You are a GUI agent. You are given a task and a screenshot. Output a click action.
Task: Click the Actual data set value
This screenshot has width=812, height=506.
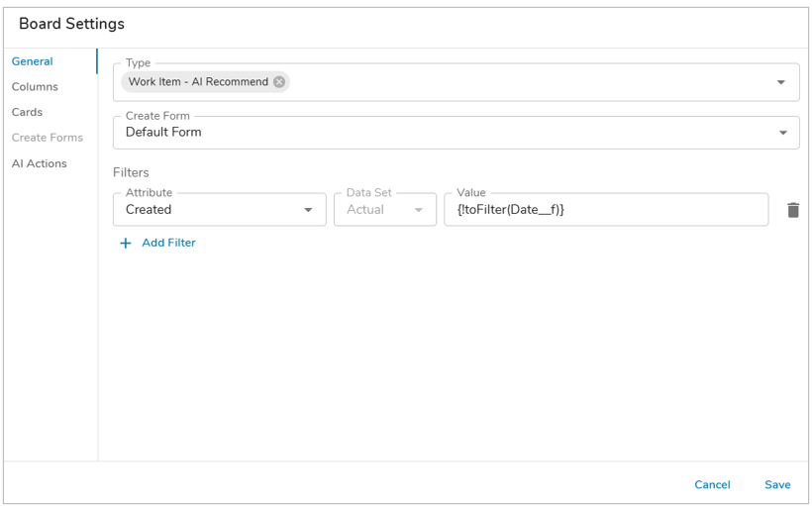point(365,209)
